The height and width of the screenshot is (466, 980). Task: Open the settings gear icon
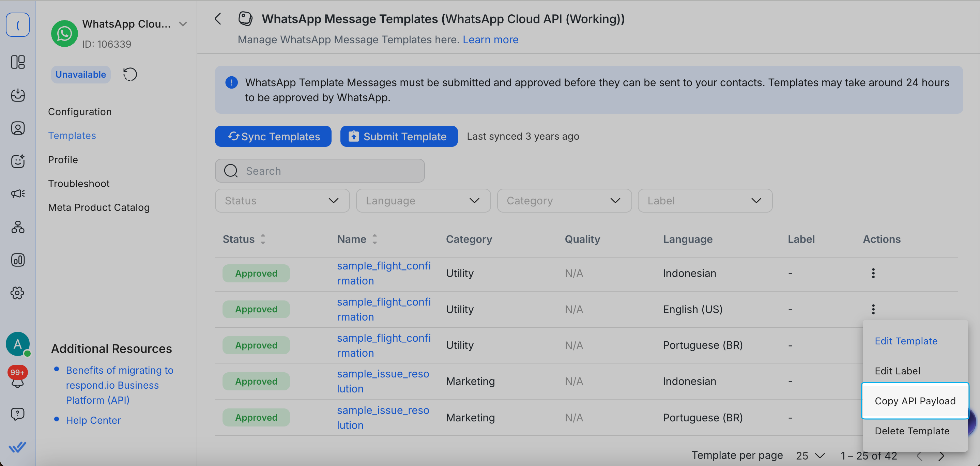(17, 293)
